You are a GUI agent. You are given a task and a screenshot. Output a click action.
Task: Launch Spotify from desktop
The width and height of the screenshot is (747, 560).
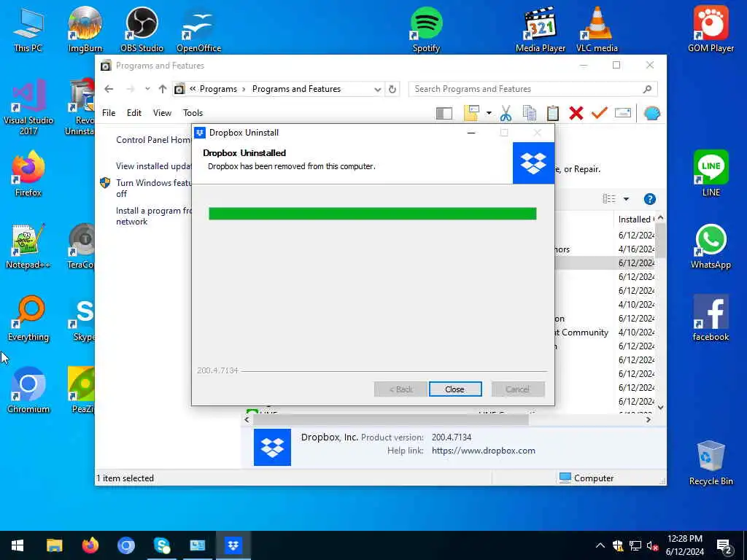point(426,29)
